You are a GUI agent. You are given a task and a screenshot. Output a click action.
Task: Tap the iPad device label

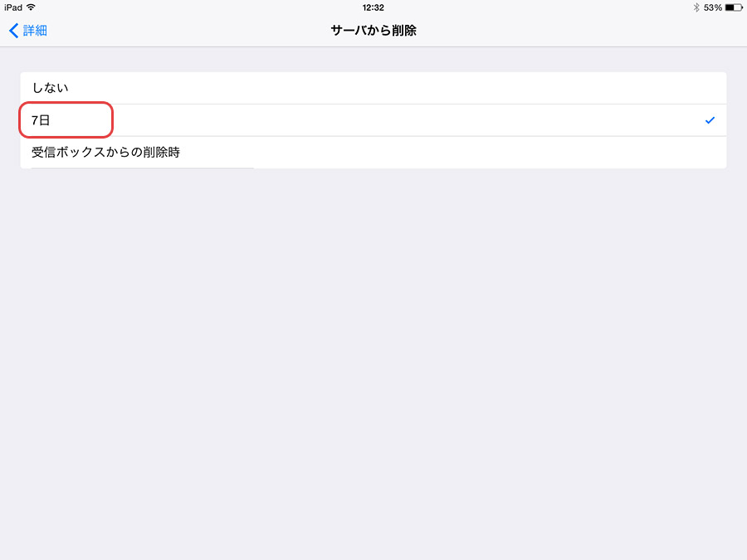coord(13,7)
